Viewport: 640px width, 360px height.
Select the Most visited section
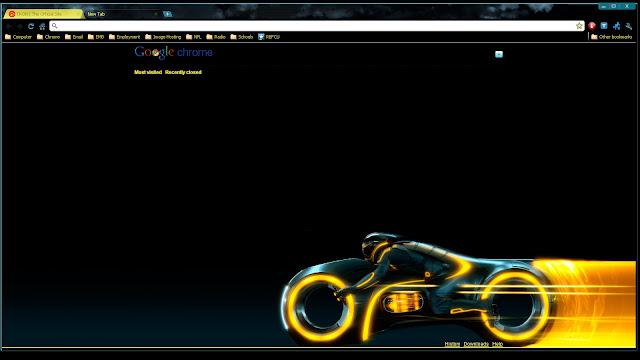tap(148, 72)
